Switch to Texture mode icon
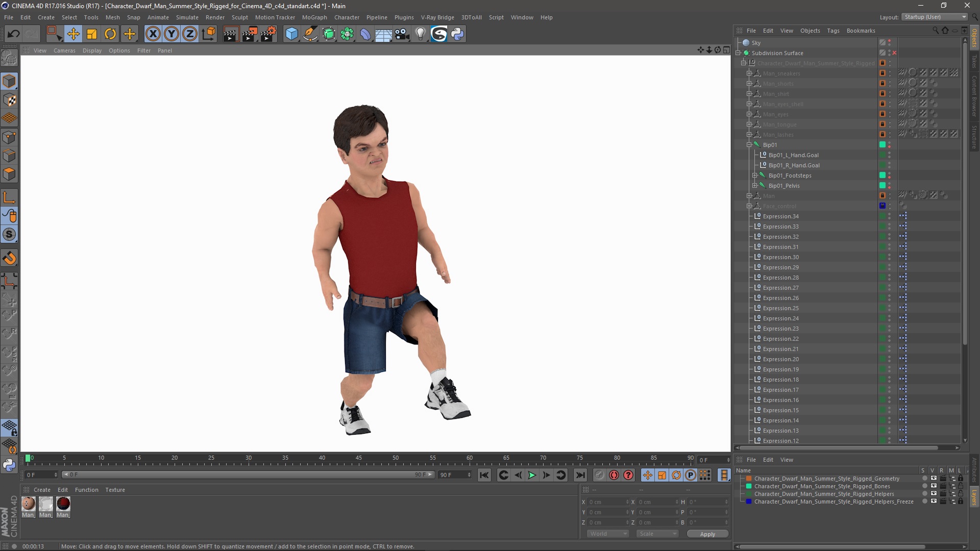The image size is (980, 551). click(x=9, y=100)
